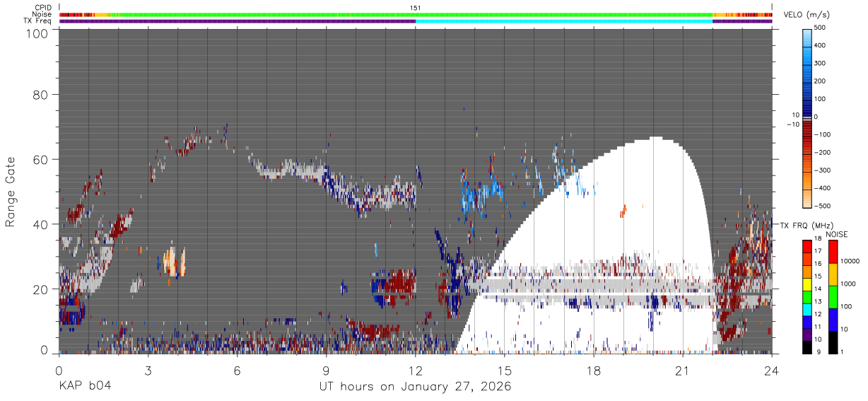Viewport: 868px width, 401px height.
Task: Click the '11' TX frequency legend label
Action: 819,327
